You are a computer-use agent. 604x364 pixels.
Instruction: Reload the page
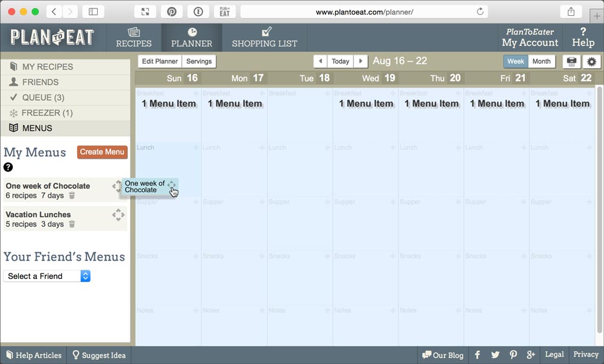click(x=480, y=11)
